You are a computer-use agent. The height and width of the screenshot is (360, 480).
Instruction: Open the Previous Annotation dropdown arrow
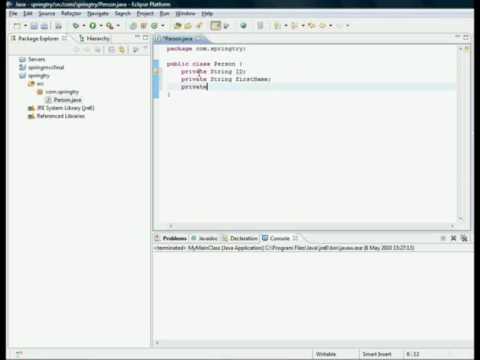[303, 26]
